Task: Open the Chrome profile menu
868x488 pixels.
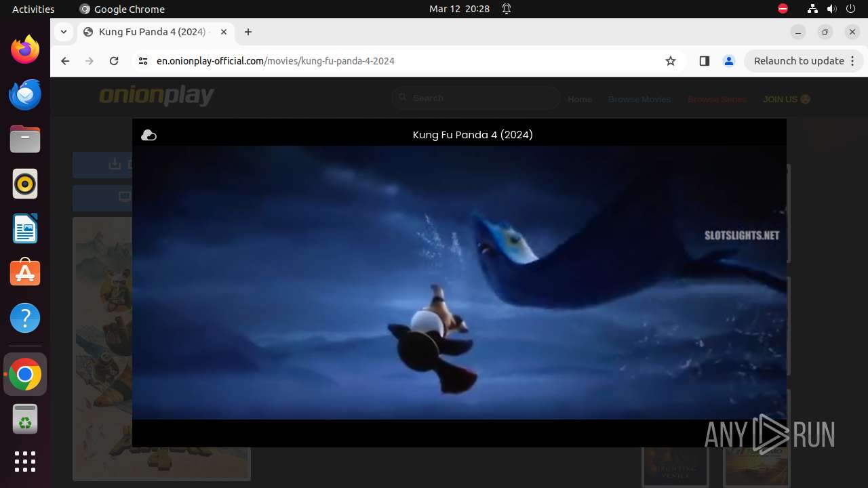Action: click(x=729, y=61)
